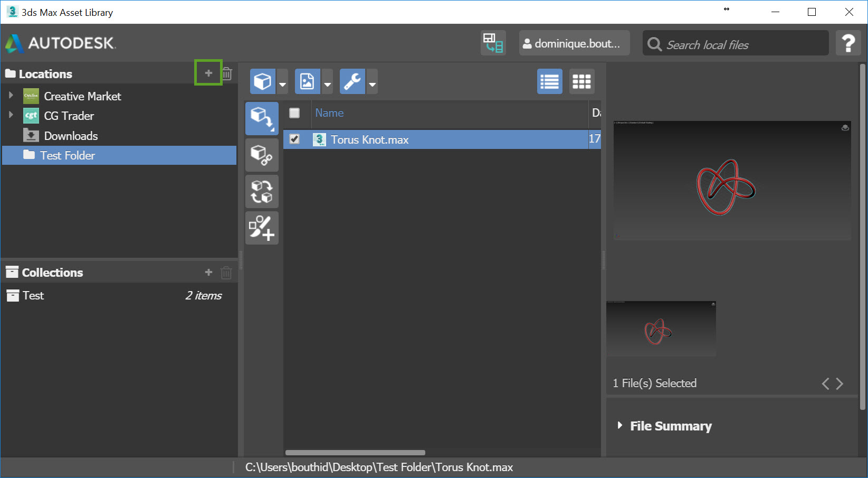Click the large torus knot preview image
This screenshot has height=478, width=868.
click(732, 181)
